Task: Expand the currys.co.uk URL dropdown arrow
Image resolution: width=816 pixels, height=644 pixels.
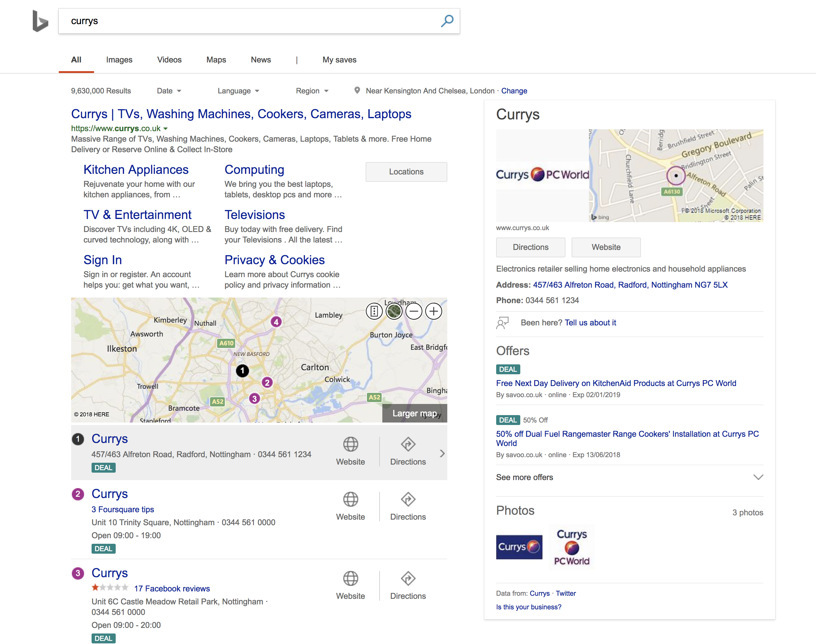Action: tap(165, 129)
